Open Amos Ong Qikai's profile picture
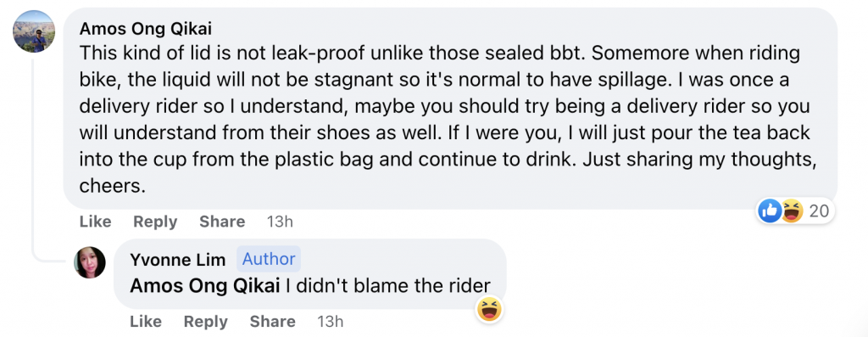This screenshot has height=337, width=868. pyautogui.click(x=34, y=31)
